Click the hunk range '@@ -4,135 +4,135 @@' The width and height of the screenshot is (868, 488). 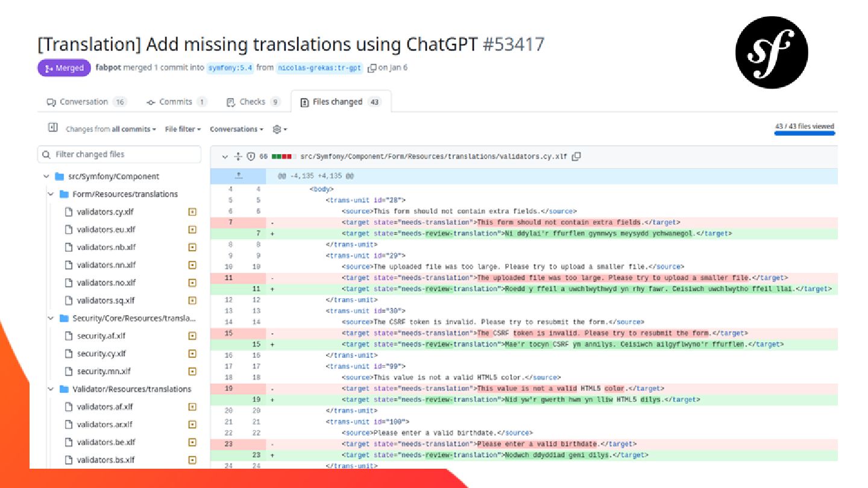[315, 177]
